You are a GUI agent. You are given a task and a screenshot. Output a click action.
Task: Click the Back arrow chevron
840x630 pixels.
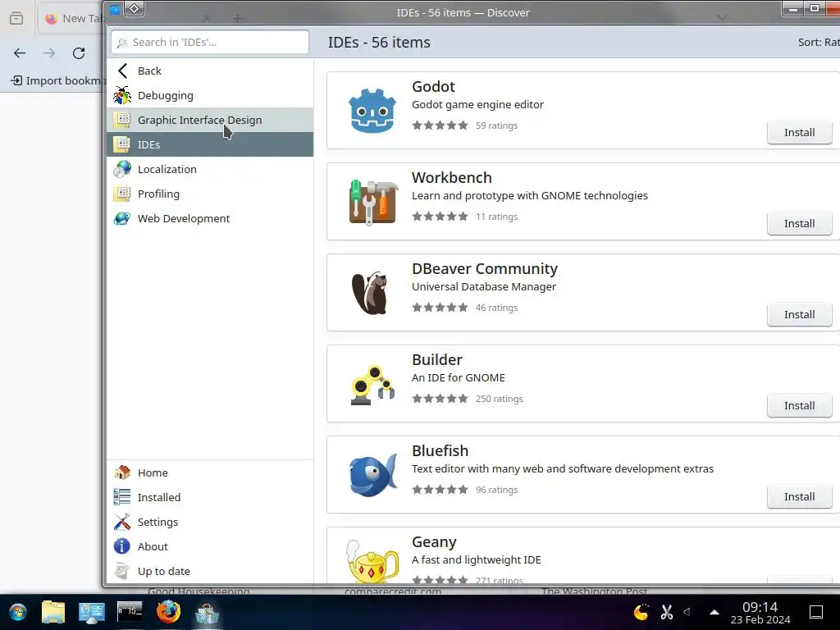[123, 71]
